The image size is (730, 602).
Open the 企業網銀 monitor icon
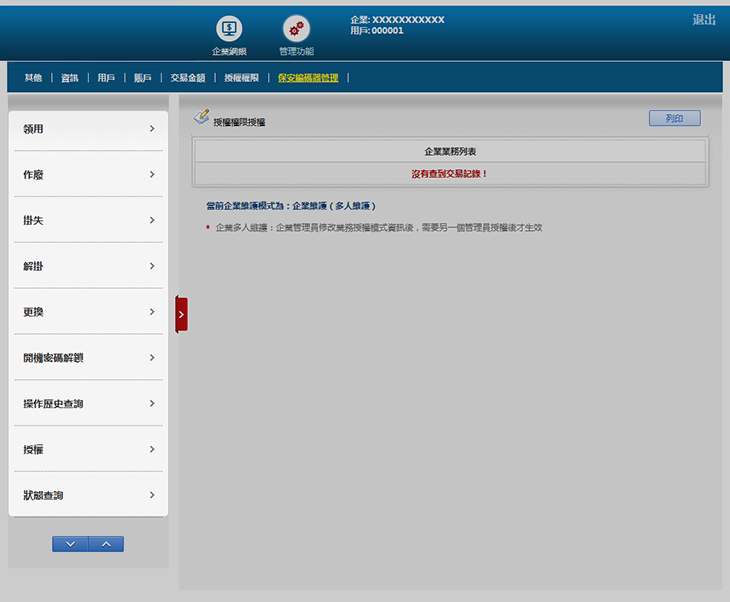[229, 29]
